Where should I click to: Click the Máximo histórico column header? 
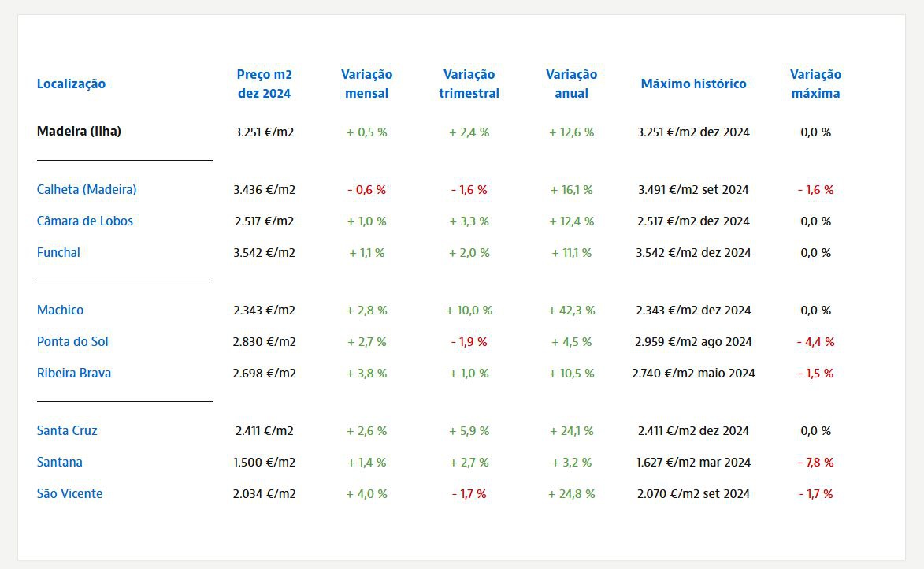tap(693, 84)
